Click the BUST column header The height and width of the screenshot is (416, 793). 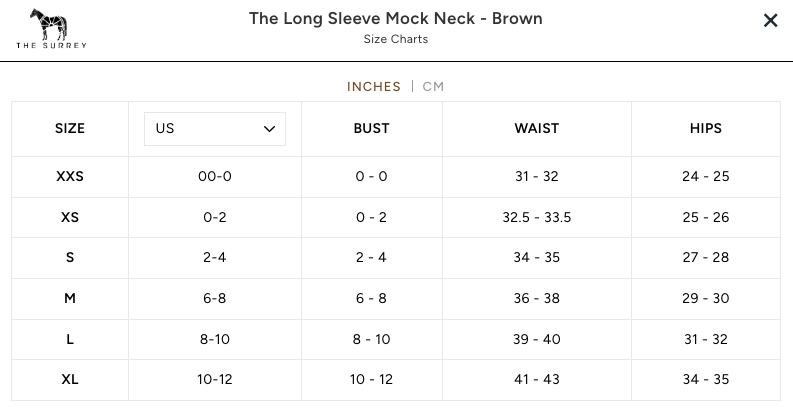[x=371, y=129]
